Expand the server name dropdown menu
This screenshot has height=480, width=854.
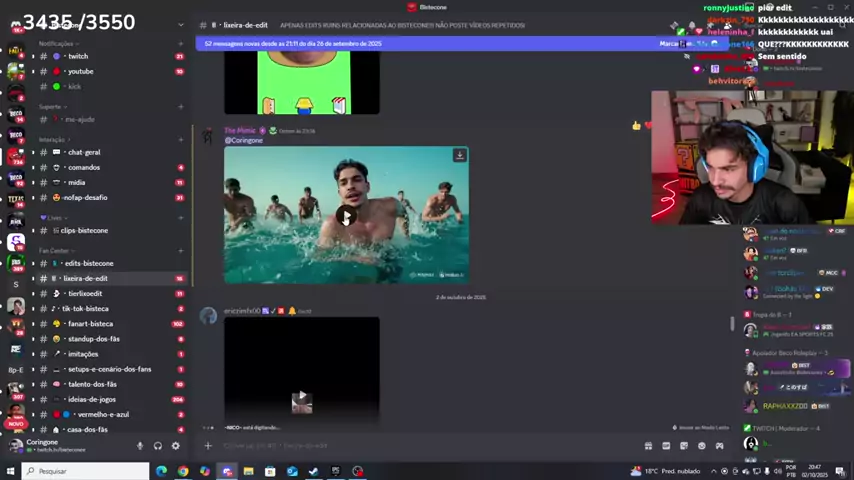[x=180, y=24]
